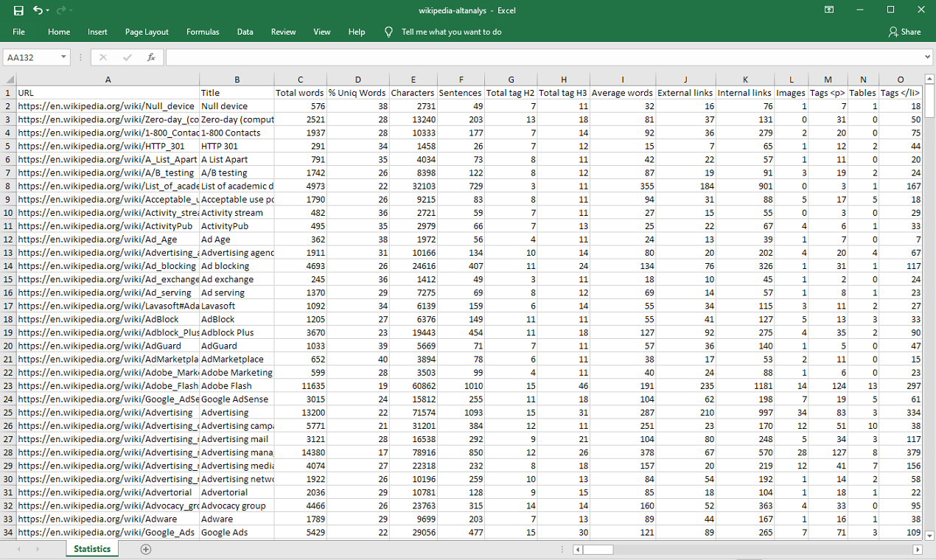Click the New Sheet plus icon
The height and width of the screenshot is (560, 936).
click(x=146, y=549)
